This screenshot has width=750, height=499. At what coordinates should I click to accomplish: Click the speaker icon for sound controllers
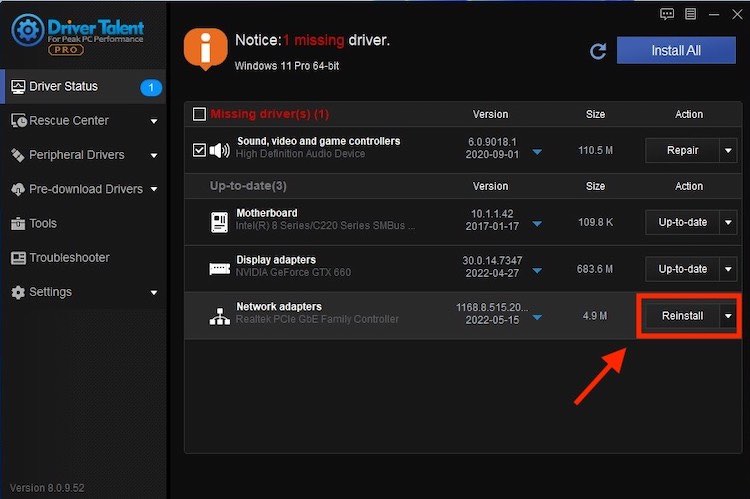pos(220,150)
